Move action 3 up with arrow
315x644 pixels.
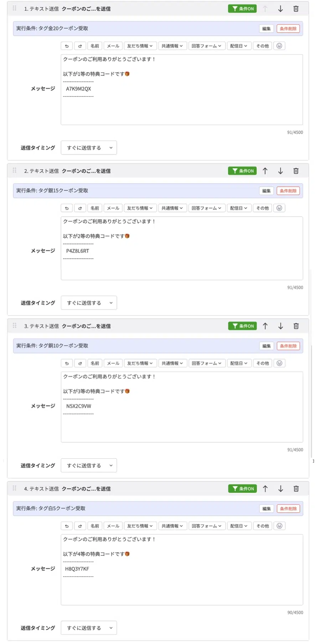click(265, 326)
